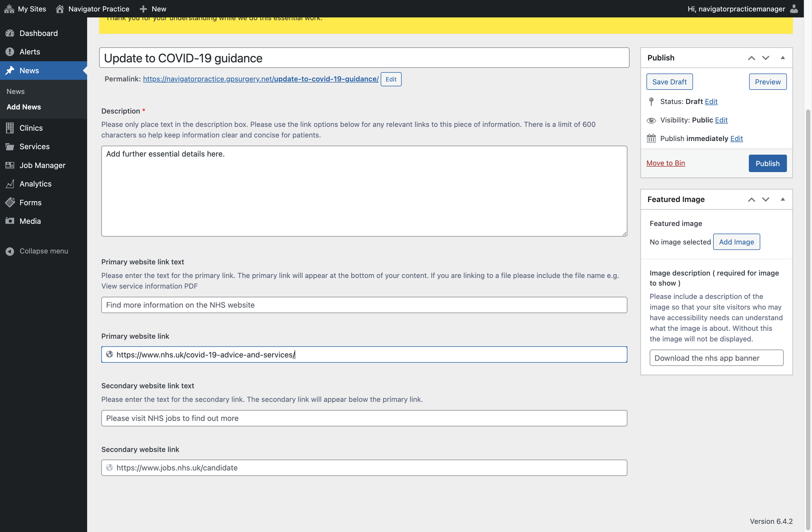Screen dimensions: 812x532
Task: Click the Collapse menu arrow icon
Action: [10, 251]
